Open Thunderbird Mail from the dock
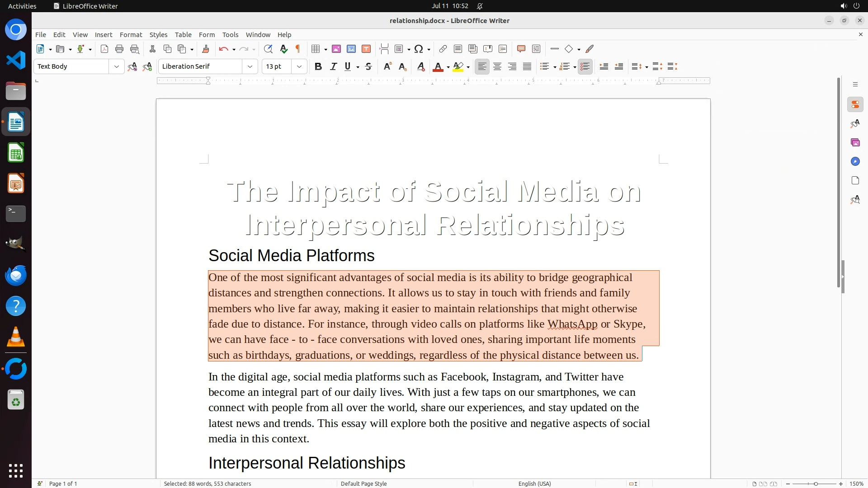Screen dimensions: 868x488 tap(16, 275)
